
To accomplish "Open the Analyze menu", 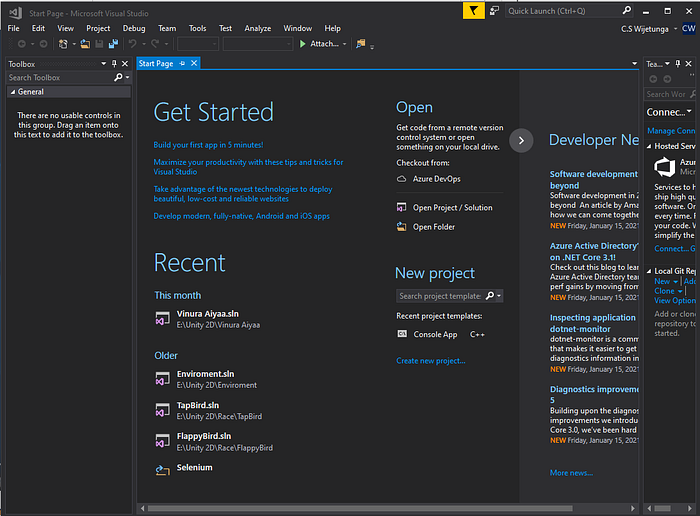I will point(258,29).
